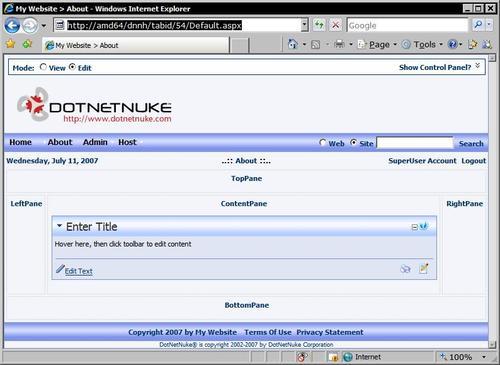Viewport: 500px width, 365px height.
Task: Click the Home page icon
Action: pos(293,44)
